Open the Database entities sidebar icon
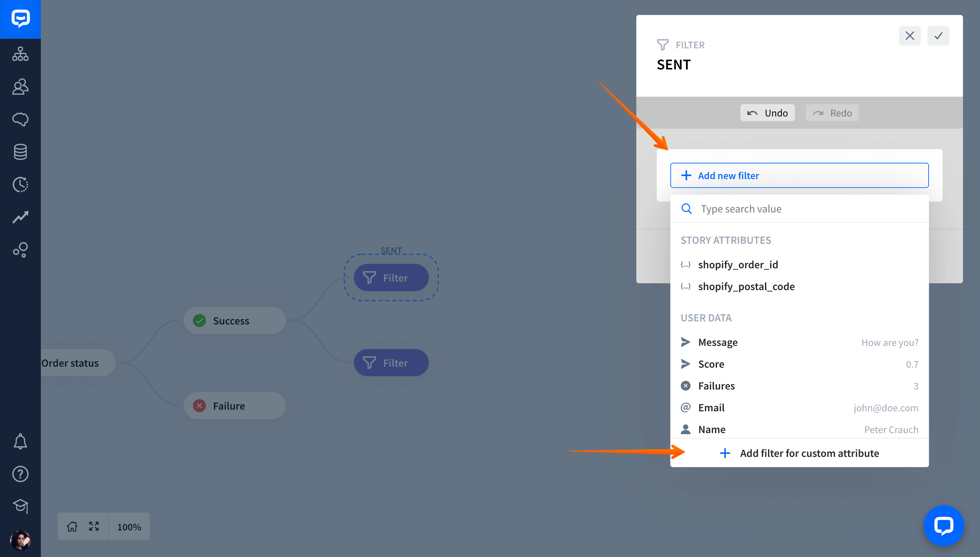980x557 pixels. click(20, 152)
